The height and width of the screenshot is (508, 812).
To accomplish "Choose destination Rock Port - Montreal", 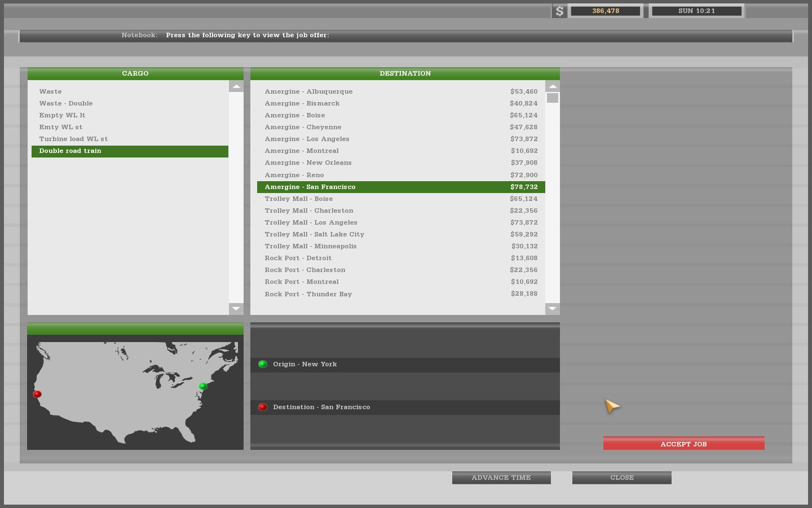I will click(401, 282).
